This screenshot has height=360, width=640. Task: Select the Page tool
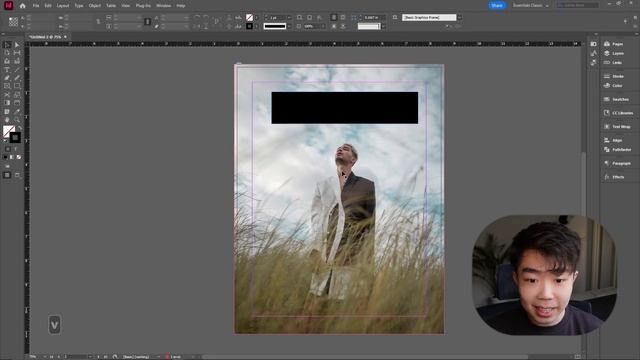pyautogui.click(x=7, y=53)
